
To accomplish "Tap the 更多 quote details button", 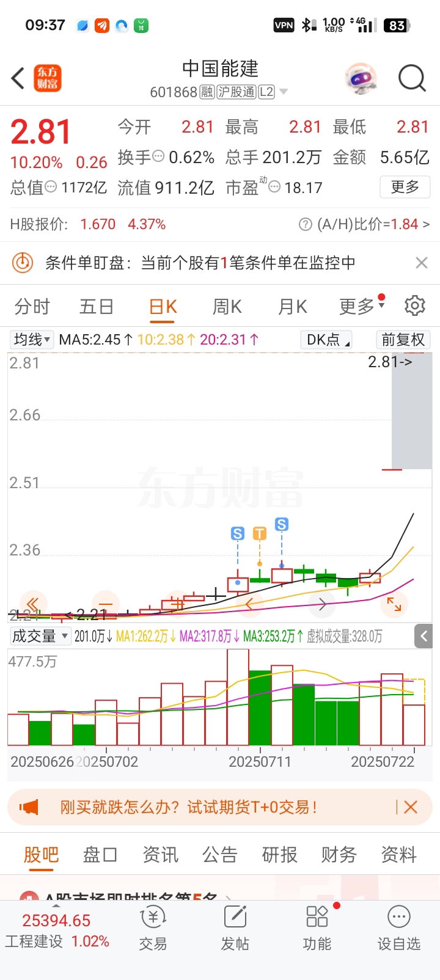I will [405, 187].
